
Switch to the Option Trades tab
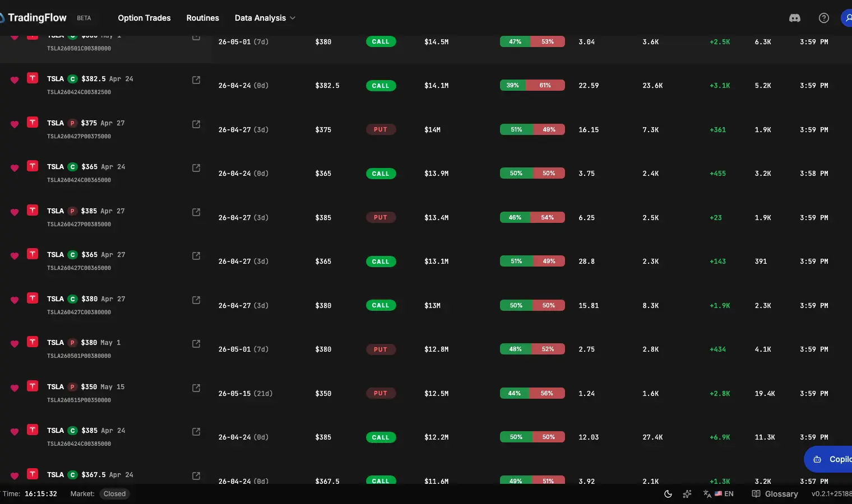pyautogui.click(x=144, y=18)
